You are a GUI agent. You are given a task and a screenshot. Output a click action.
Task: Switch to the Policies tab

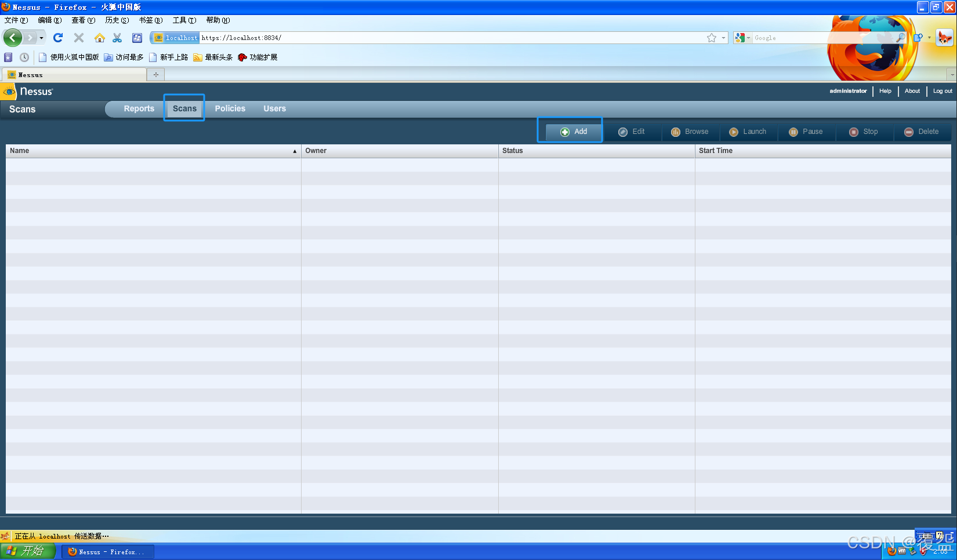pyautogui.click(x=230, y=108)
